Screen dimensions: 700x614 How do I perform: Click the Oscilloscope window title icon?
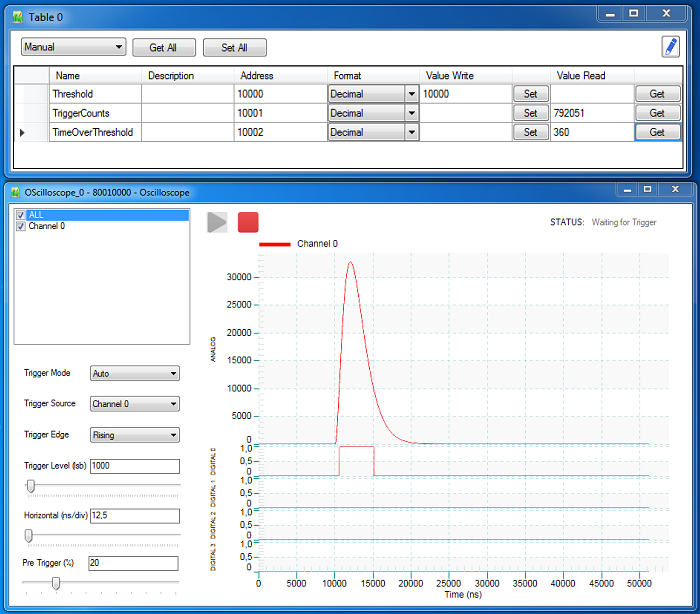[x=15, y=190]
